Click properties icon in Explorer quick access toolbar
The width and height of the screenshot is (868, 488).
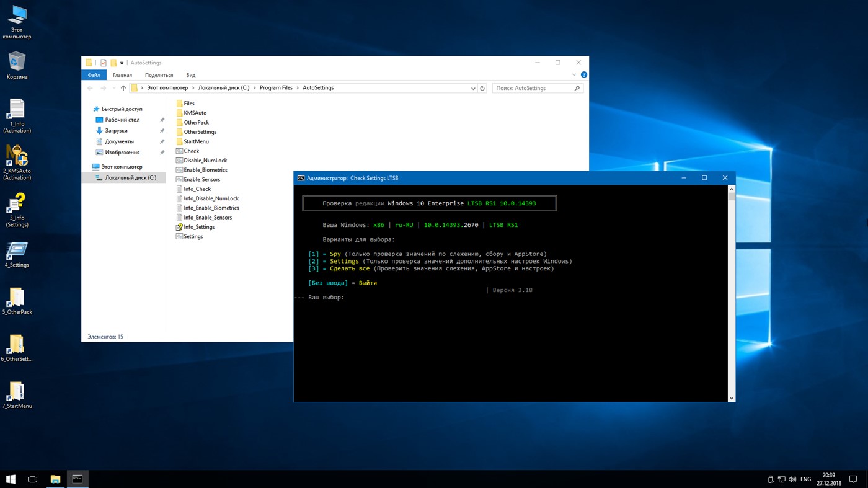point(103,63)
